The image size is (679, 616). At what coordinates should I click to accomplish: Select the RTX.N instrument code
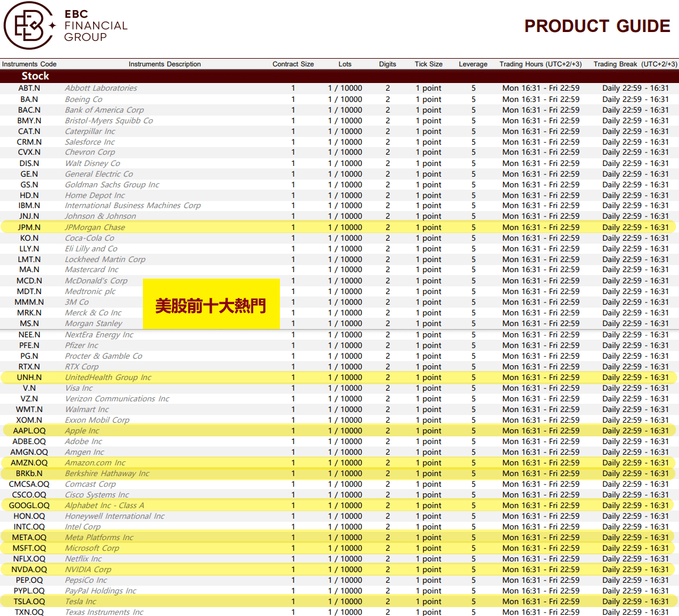(29, 366)
